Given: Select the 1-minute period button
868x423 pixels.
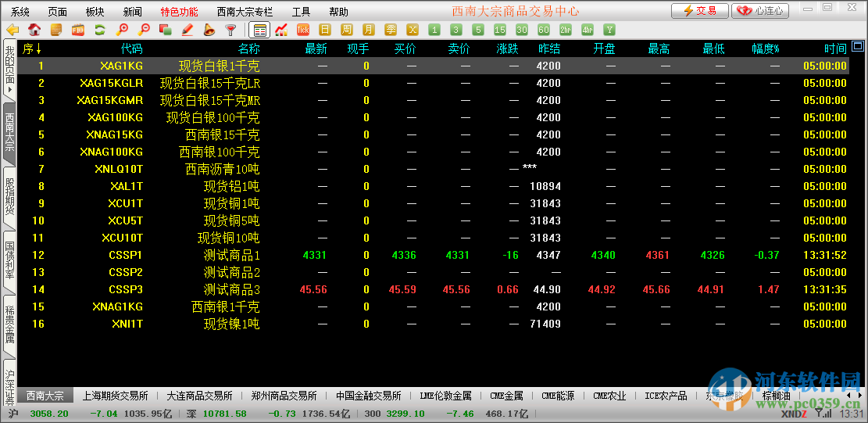Looking at the screenshot, I should coord(434,30).
